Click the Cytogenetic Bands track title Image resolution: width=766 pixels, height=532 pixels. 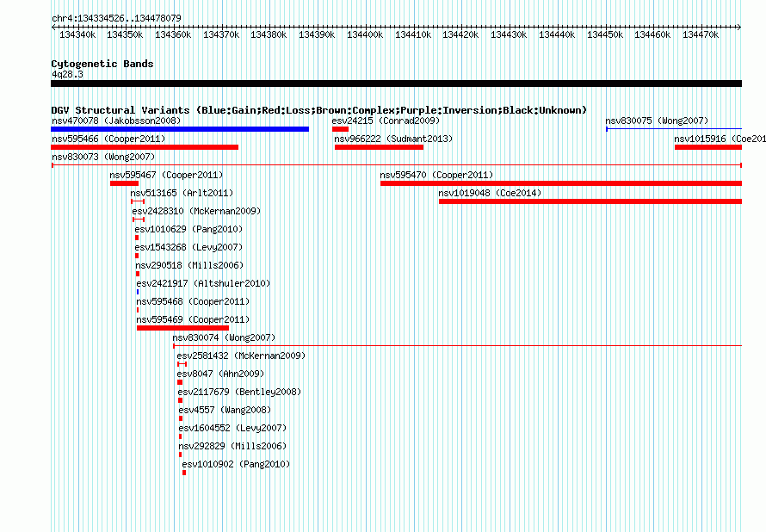(102, 64)
